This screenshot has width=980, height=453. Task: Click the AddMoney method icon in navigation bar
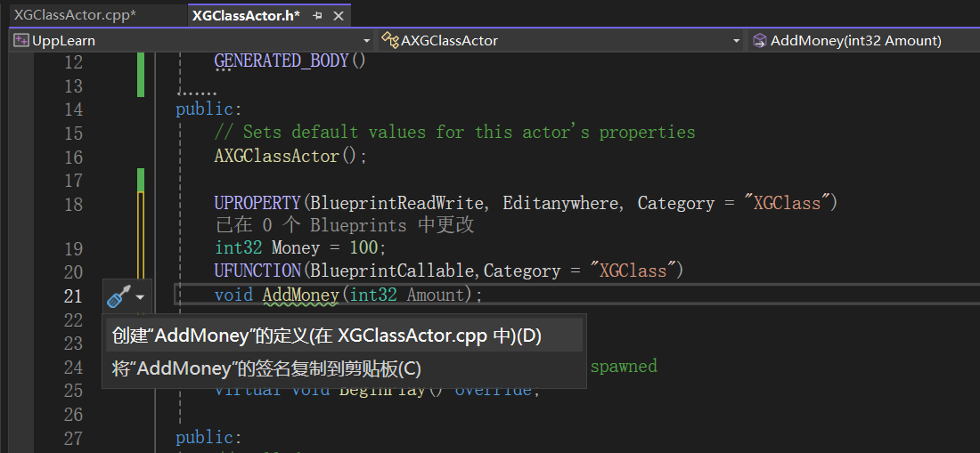coord(759,41)
